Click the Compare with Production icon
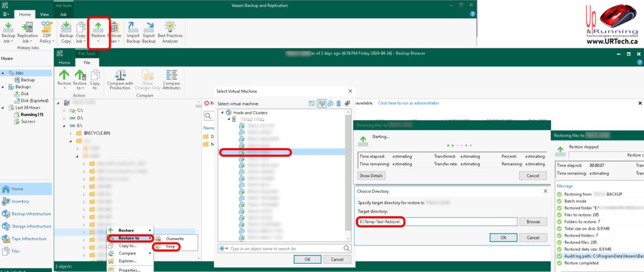The width and height of the screenshot is (644, 272). (119, 79)
